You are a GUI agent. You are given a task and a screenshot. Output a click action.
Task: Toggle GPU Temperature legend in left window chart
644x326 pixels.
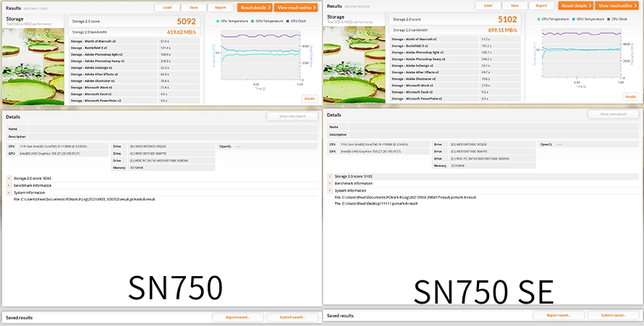(266, 21)
